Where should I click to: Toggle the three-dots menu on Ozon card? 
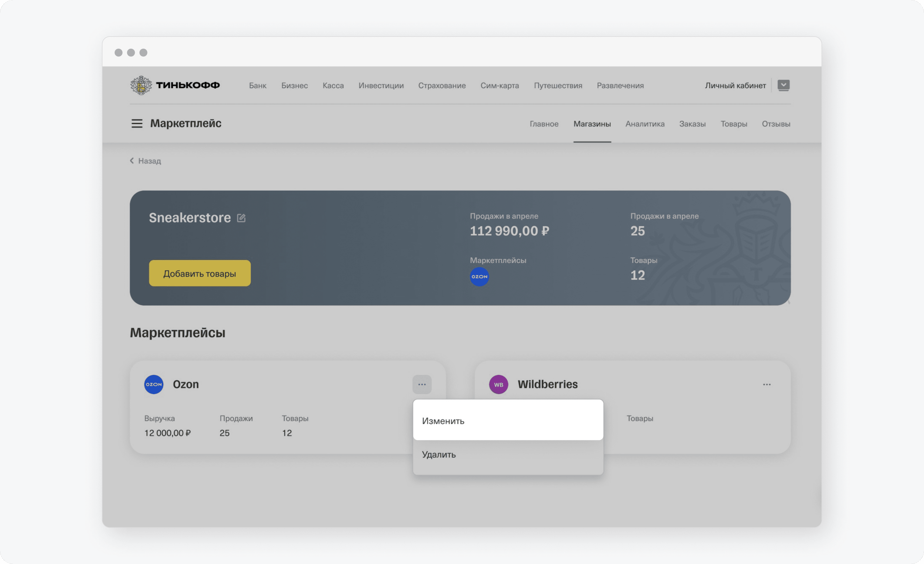(422, 384)
